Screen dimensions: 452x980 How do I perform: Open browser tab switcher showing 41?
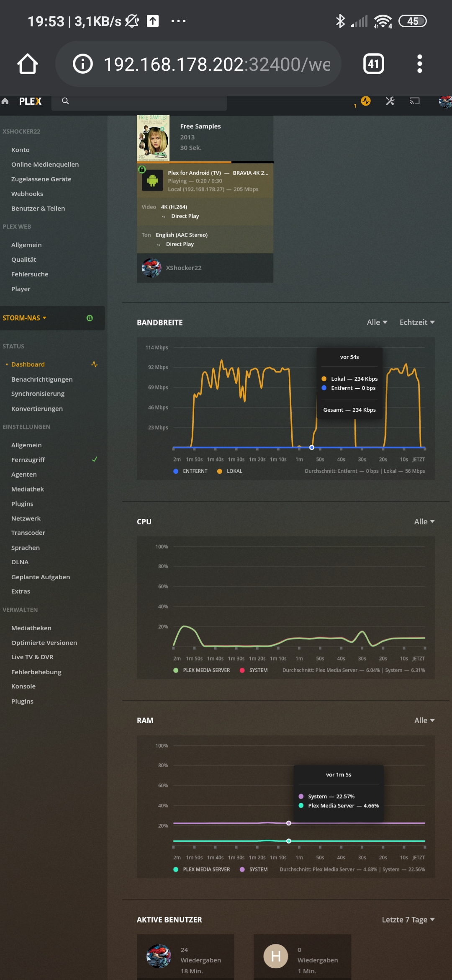[x=373, y=64]
